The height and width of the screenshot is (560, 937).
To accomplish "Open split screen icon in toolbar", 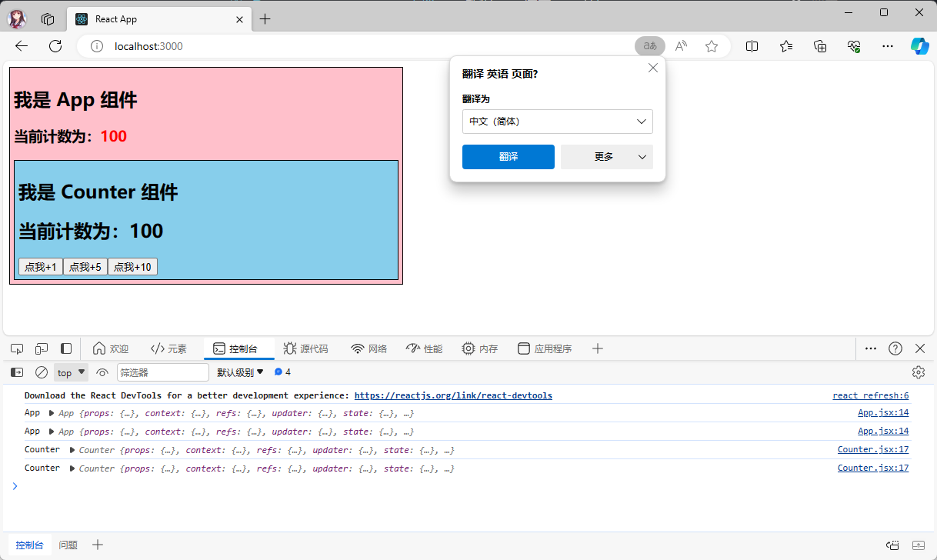I will pyautogui.click(x=752, y=46).
